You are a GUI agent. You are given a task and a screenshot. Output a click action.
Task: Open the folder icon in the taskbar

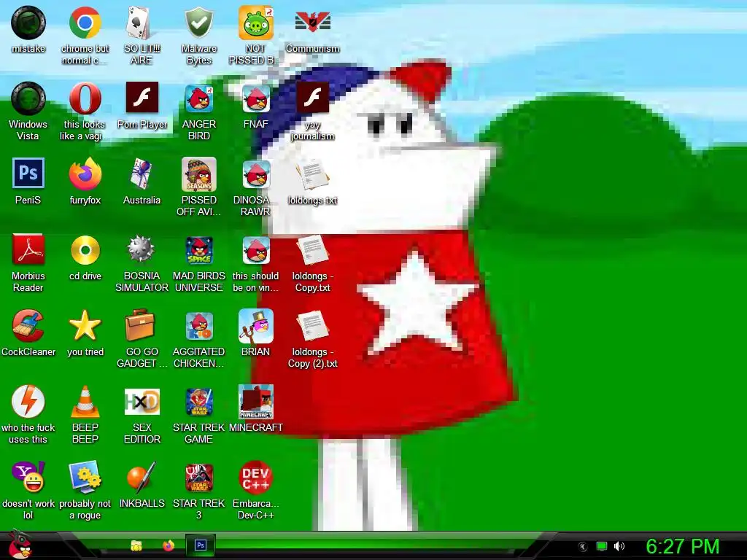click(x=136, y=545)
